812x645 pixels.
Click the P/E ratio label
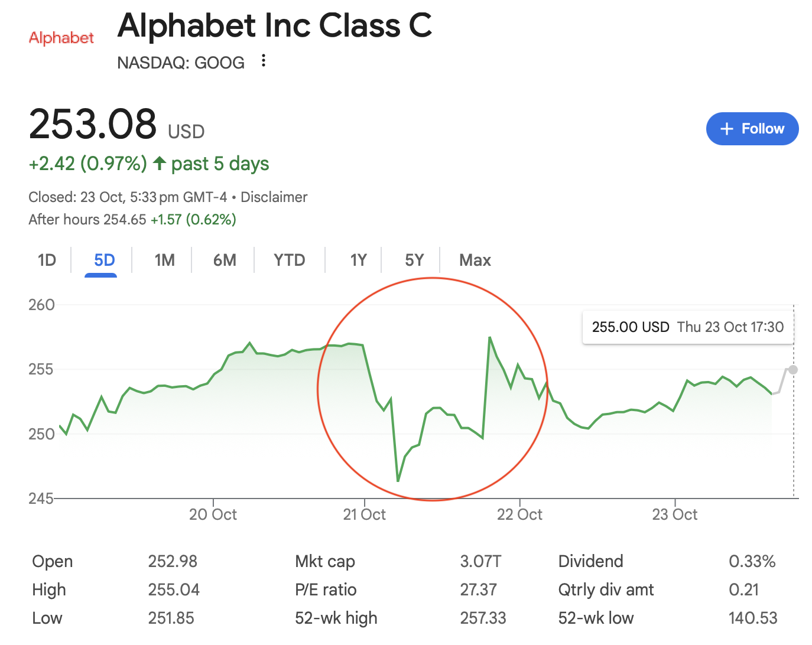[x=326, y=589]
